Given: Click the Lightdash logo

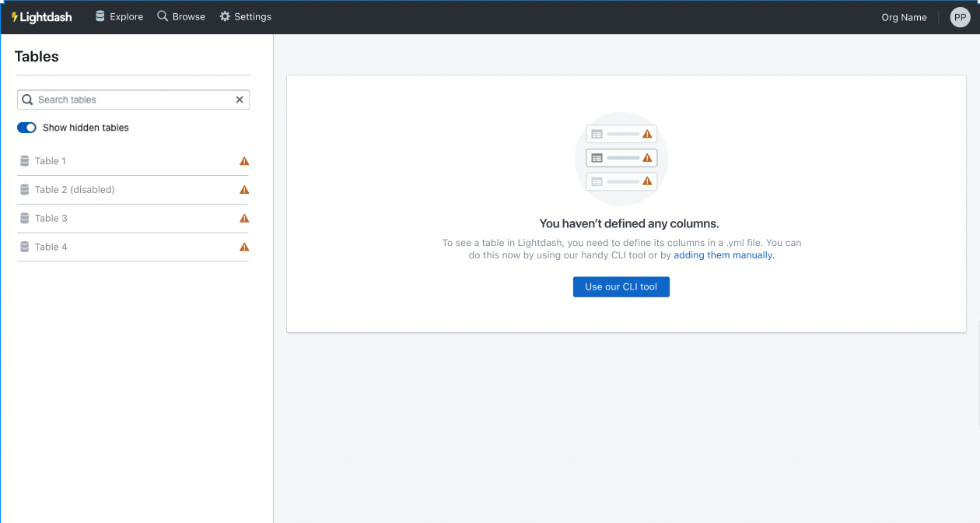Looking at the screenshot, I should tap(41, 16).
